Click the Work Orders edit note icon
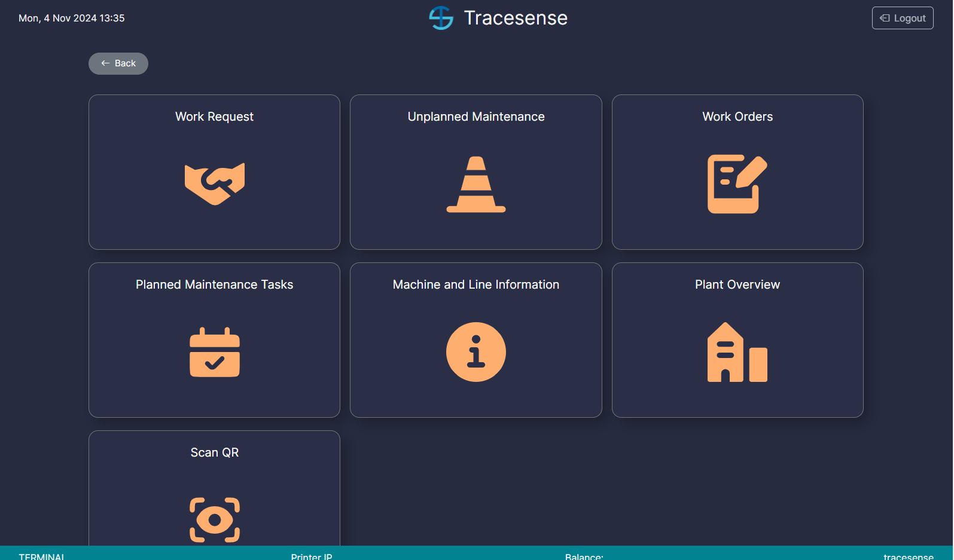The width and height of the screenshot is (954, 560). (737, 184)
